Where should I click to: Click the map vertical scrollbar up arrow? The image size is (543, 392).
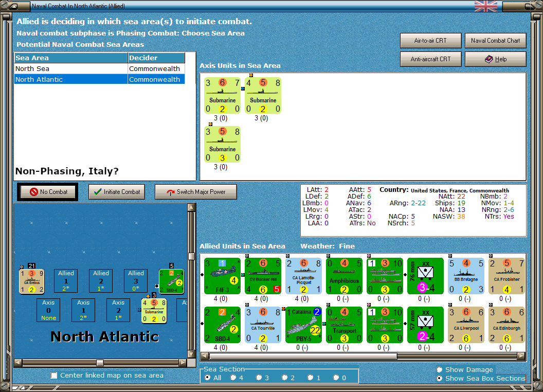click(191, 207)
